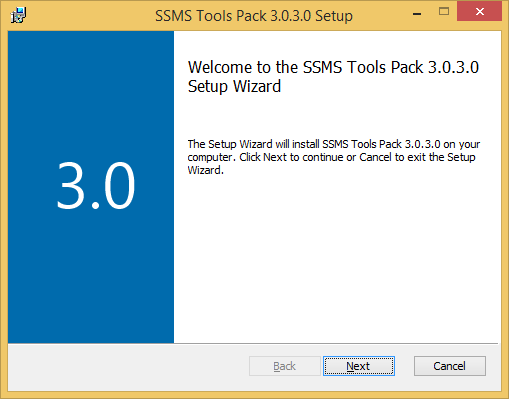Close the setup window with X
Screen dimensions: 509x399
(x=479, y=12)
